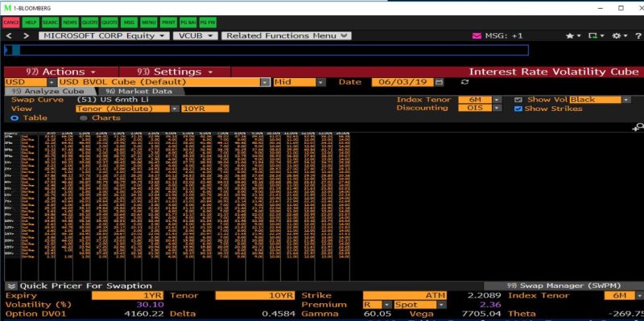Open the Premium R dropdown

pyautogui.click(x=386, y=305)
